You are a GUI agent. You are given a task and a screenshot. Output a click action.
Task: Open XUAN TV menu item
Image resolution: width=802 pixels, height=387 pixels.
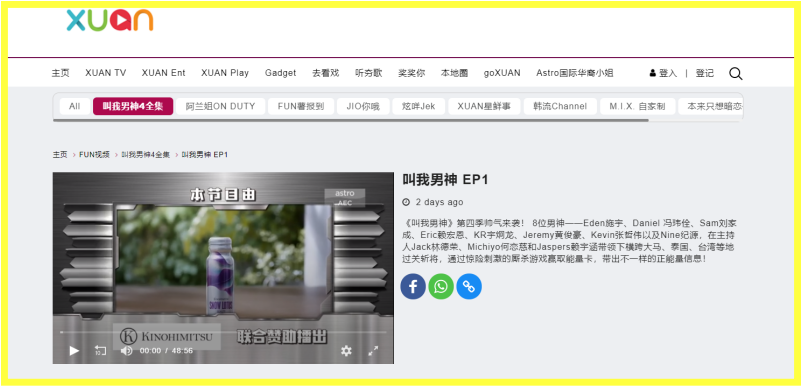click(x=105, y=73)
